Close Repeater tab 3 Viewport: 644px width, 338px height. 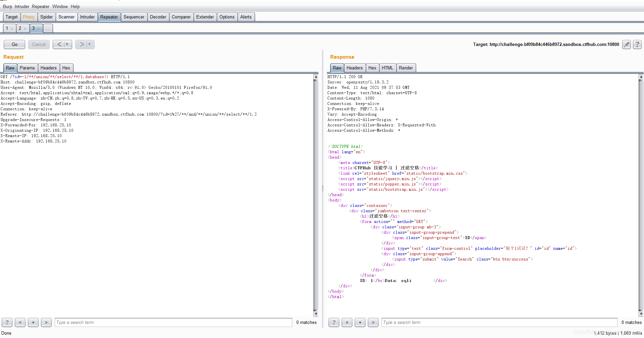[x=39, y=29]
